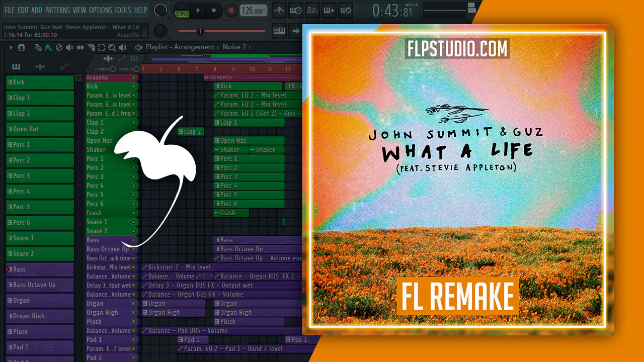This screenshot has width=644, height=362.
Task: Select the Organ High pattern in the picker
Action: coord(40,316)
